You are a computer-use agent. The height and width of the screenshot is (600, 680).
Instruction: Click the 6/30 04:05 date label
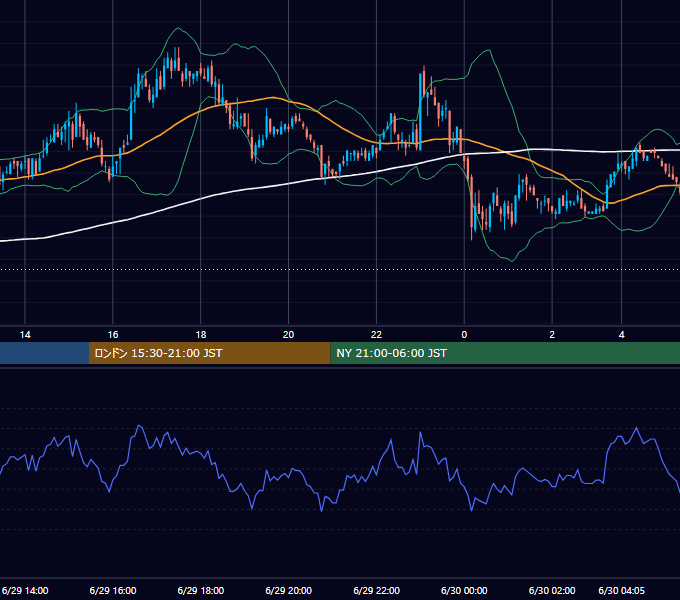coord(621,590)
